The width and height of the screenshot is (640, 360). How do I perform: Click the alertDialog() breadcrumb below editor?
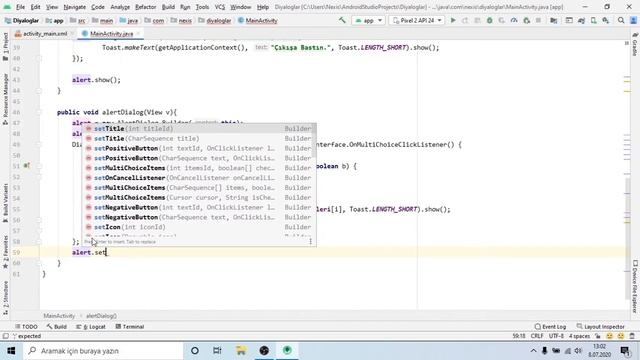click(x=101, y=316)
